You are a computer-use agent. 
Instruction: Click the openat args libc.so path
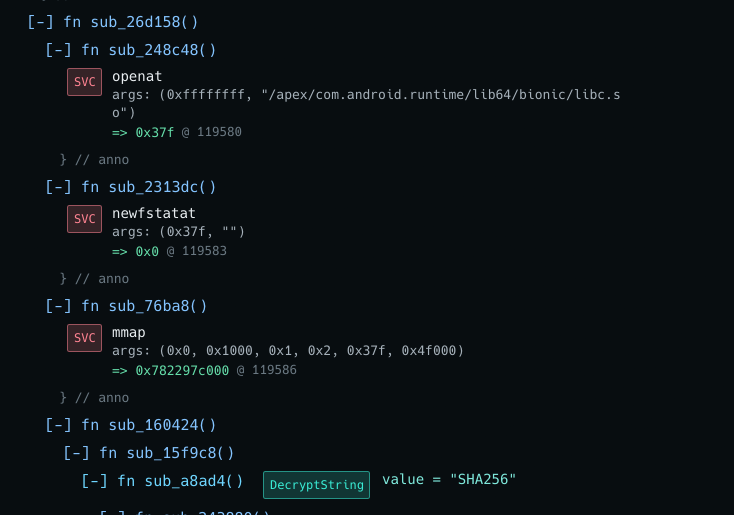[x=440, y=95]
